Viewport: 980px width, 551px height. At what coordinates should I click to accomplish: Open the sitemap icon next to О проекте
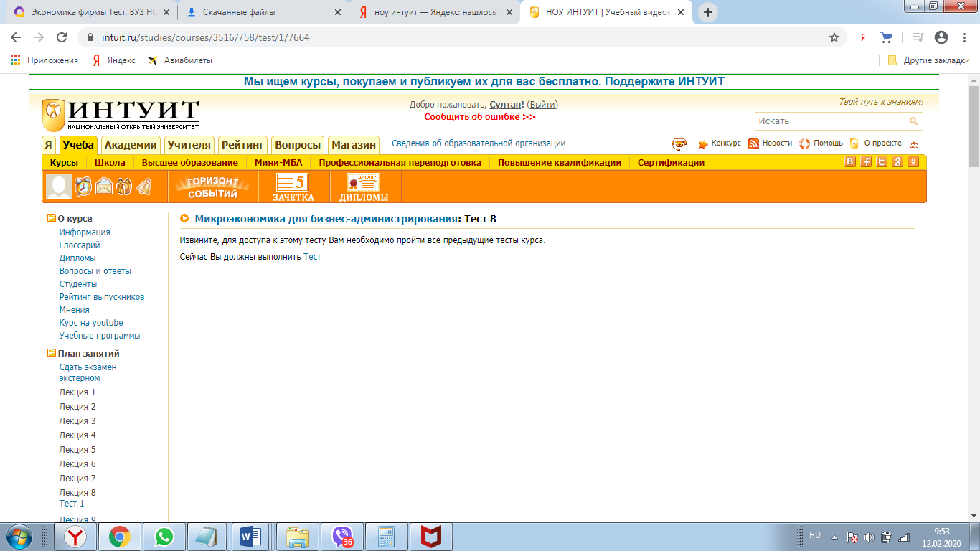tap(914, 143)
